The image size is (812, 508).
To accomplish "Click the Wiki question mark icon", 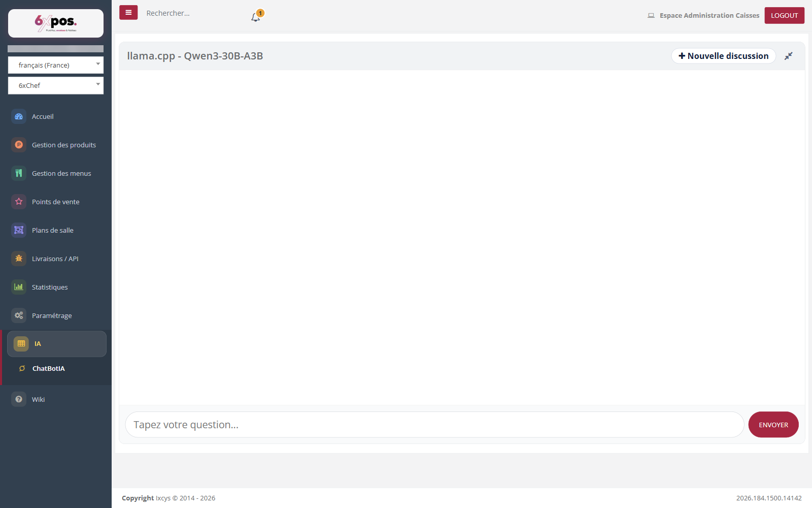I will (19, 399).
